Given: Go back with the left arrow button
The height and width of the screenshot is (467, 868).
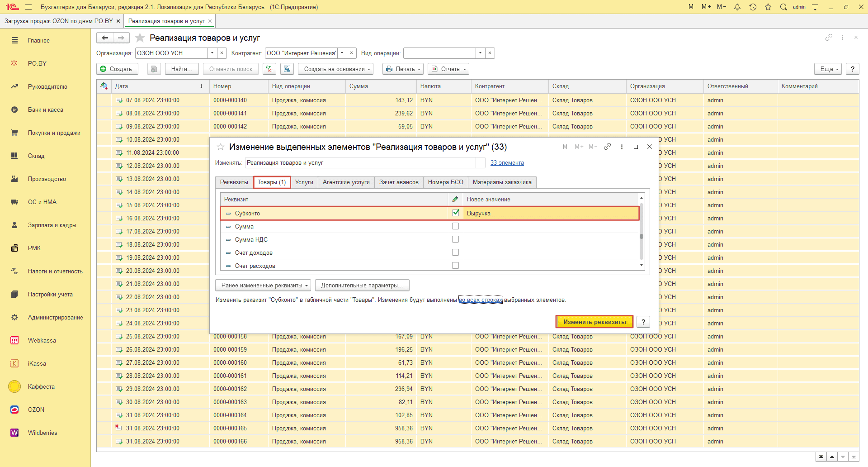Looking at the screenshot, I should 105,38.
